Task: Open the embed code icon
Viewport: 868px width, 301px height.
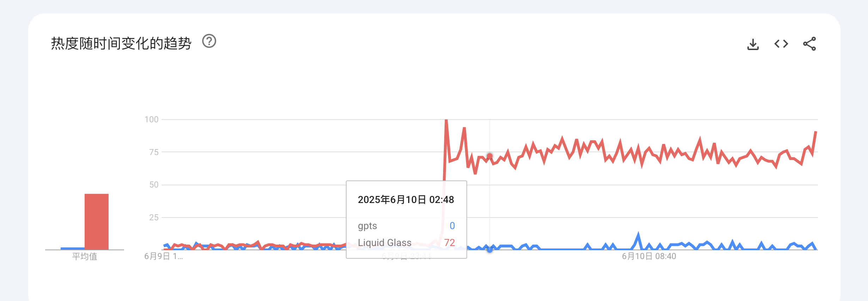Action: tap(781, 44)
